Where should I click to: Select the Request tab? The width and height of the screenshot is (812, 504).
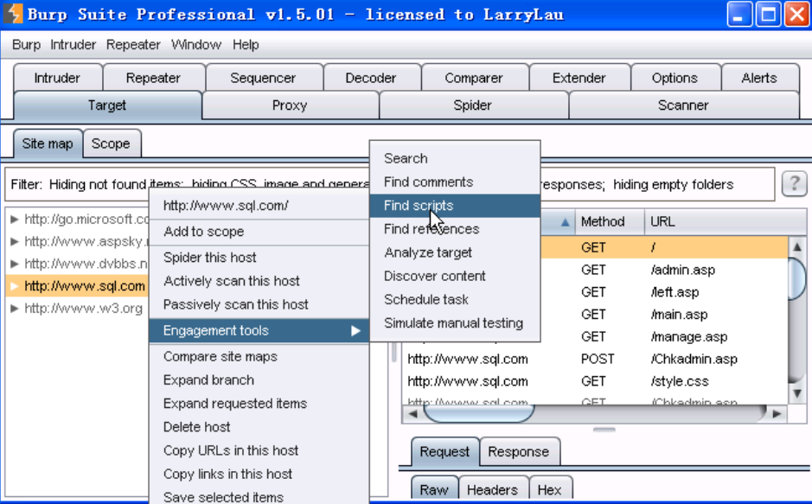[444, 452]
